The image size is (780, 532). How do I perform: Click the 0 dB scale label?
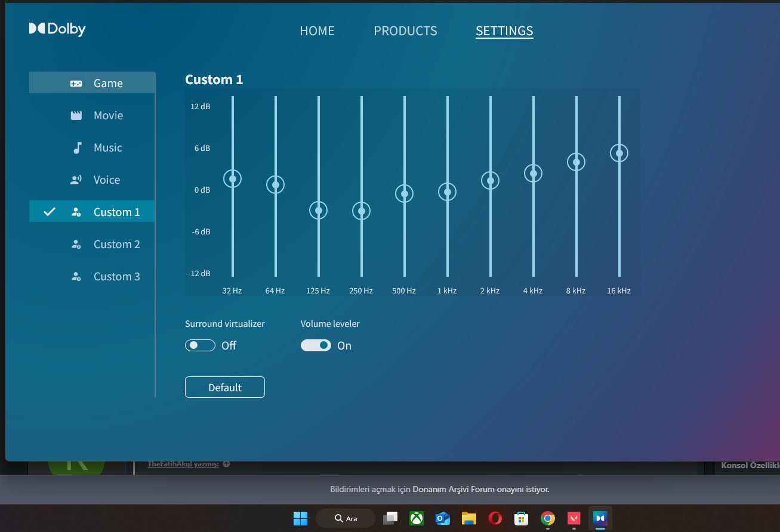tap(202, 190)
